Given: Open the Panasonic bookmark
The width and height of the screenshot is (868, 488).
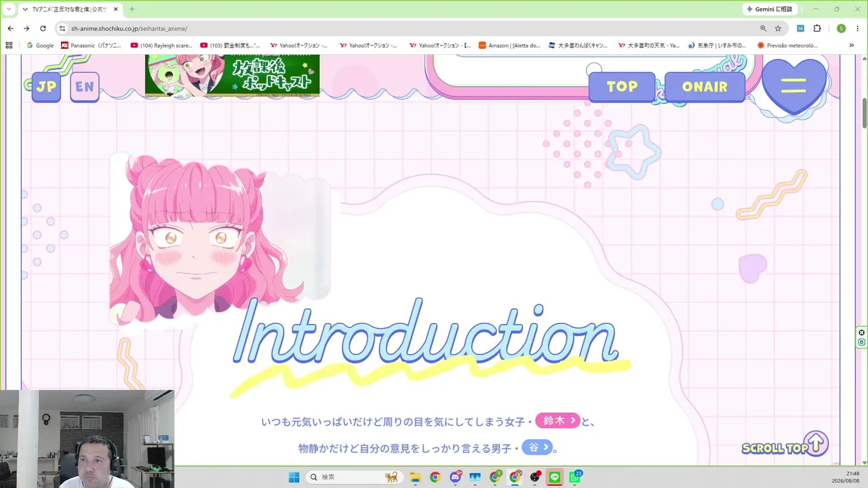Looking at the screenshot, I should click(91, 45).
